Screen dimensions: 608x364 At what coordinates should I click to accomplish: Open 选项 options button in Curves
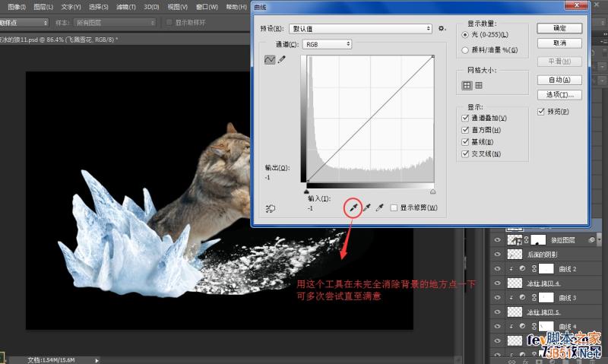[559, 94]
